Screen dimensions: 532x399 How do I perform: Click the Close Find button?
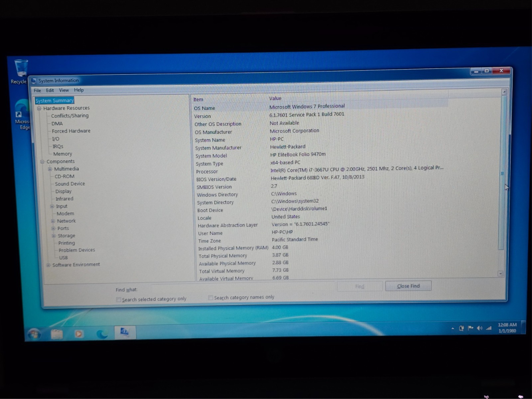tap(408, 286)
